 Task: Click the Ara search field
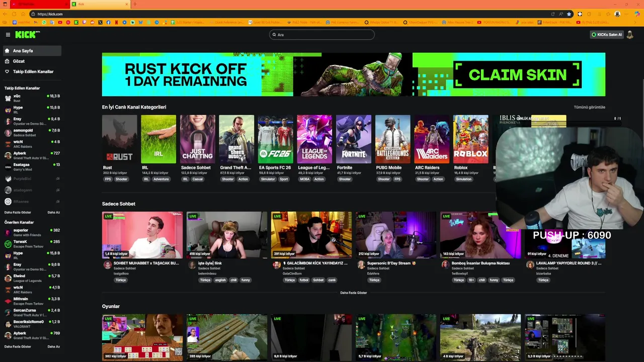[322, 35]
